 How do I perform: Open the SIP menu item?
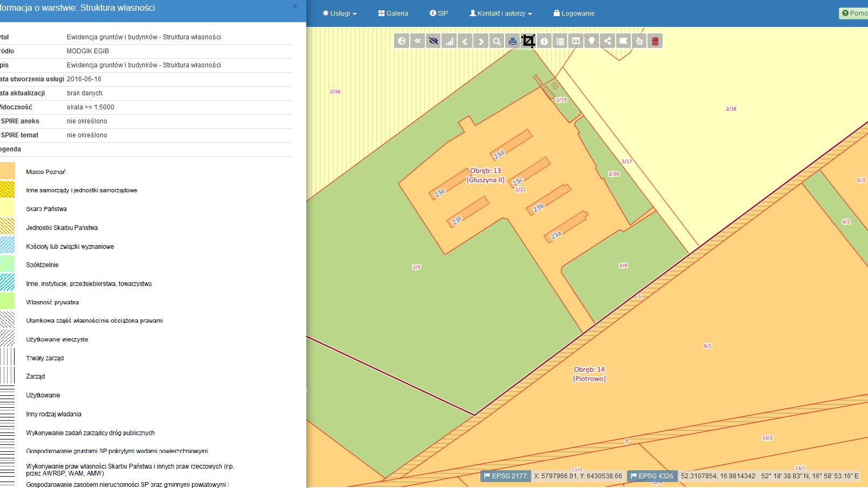(x=439, y=13)
